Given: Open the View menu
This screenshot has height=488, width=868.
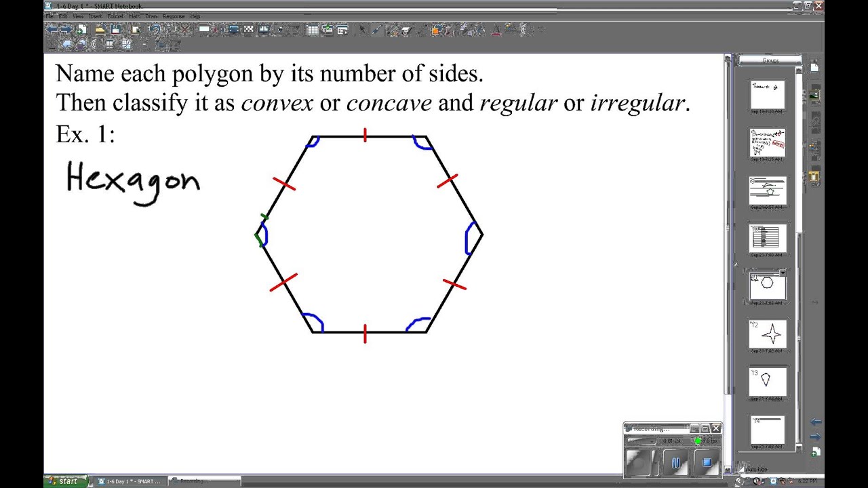Looking at the screenshot, I should pyautogui.click(x=78, y=16).
